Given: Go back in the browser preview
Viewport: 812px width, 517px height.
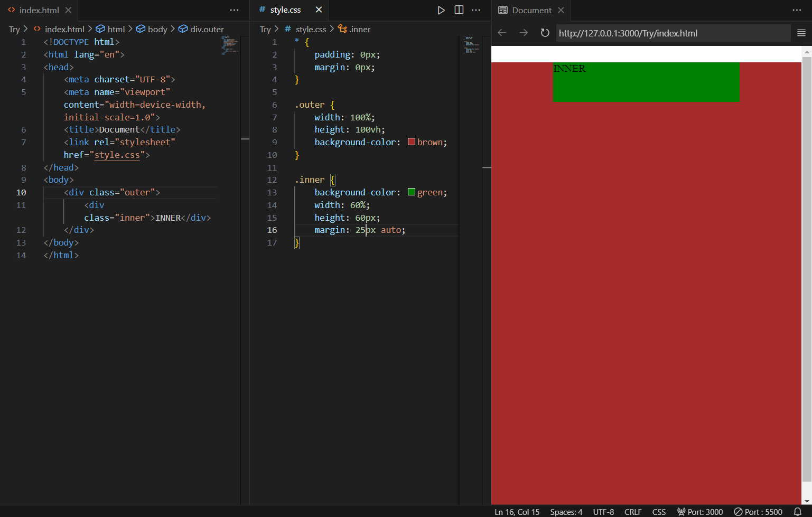Looking at the screenshot, I should point(502,33).
